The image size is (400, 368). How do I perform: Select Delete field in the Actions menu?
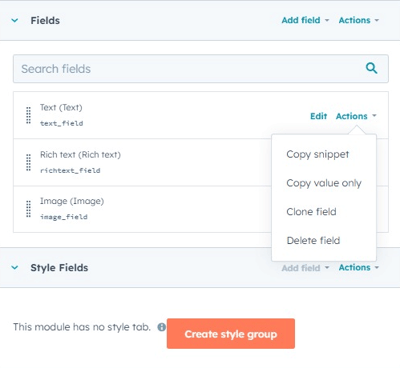pyautogui.click(x=313, y=240)
